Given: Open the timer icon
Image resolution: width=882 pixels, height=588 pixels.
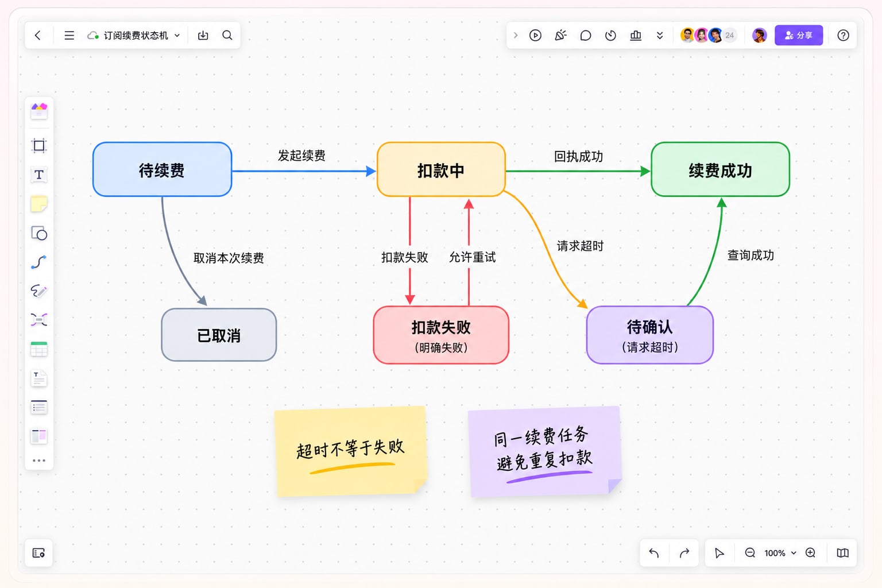Looking at the screenshot, I should (x=610, y=36).
